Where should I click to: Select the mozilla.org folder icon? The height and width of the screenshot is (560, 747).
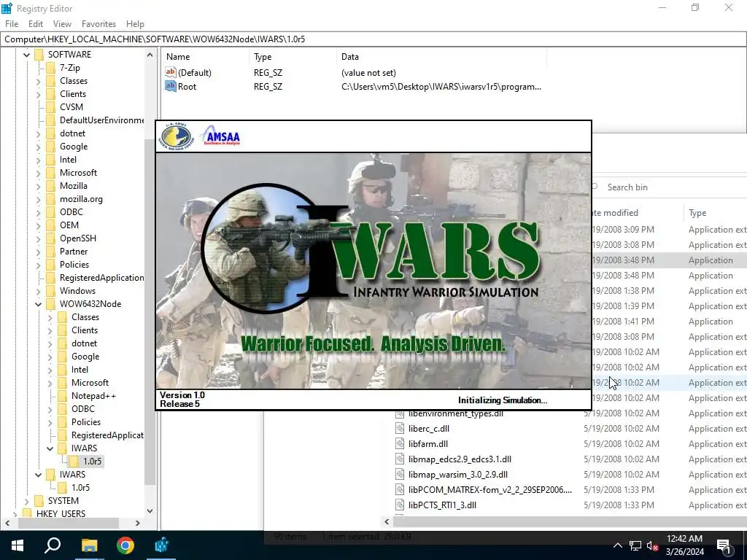[x=50, y=199]
